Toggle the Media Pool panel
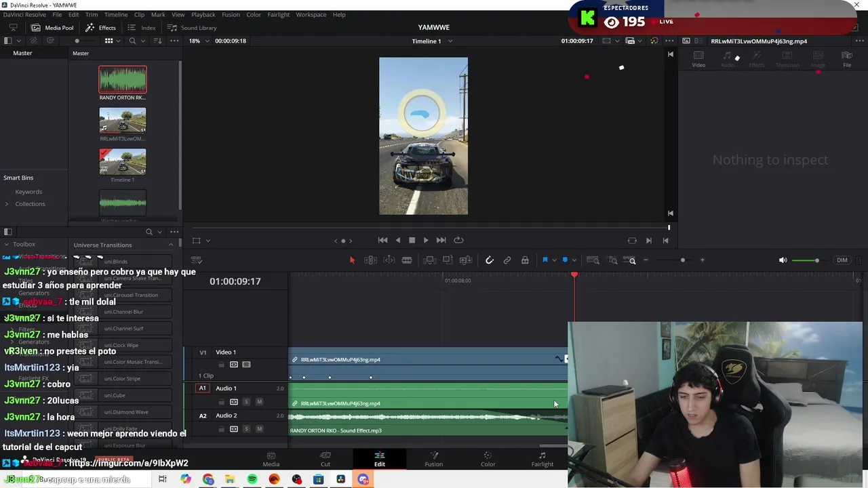This screenshot has width=868, height=488. pyautogui.click(x=52, y=28)
